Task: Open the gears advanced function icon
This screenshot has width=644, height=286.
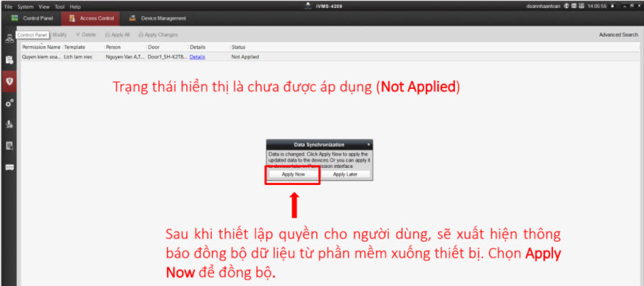Action: pos(10,102)
